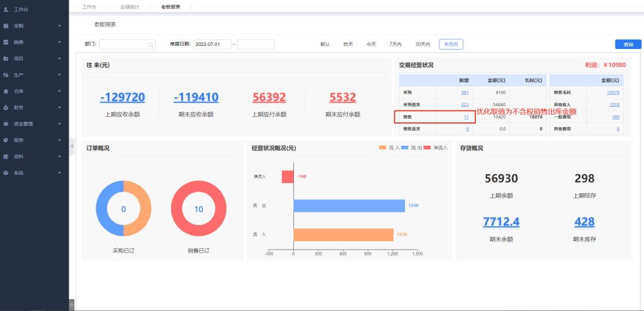Expand the 系统 sidebar menu arrow
The height and width of the screenshot is (311, 644).
[60, 173]
